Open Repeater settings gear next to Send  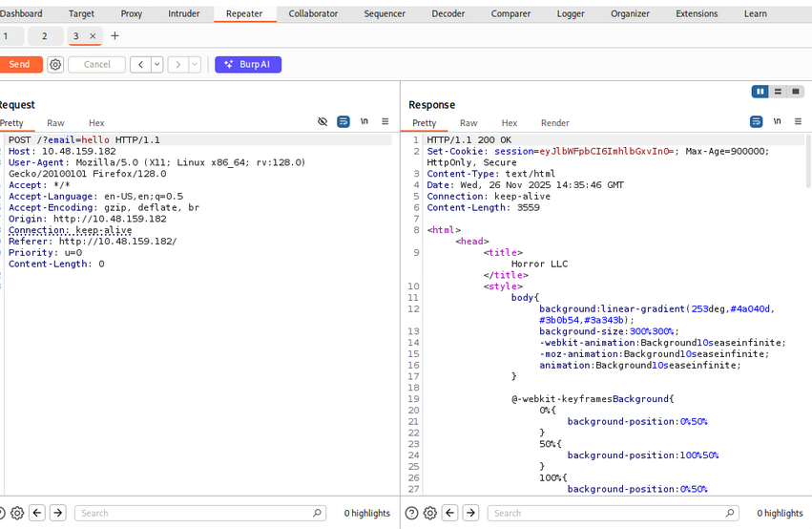pos(55,65)
